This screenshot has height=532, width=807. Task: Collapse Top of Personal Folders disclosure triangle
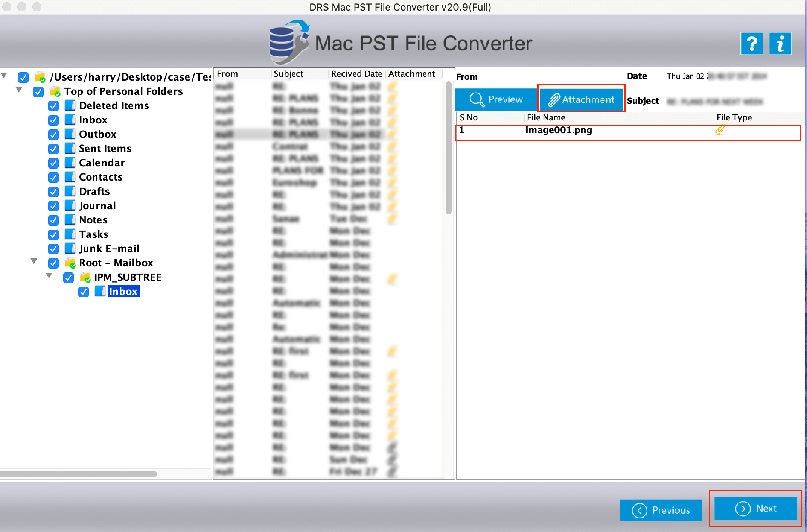pyautogui.click(x=19, y=90)
